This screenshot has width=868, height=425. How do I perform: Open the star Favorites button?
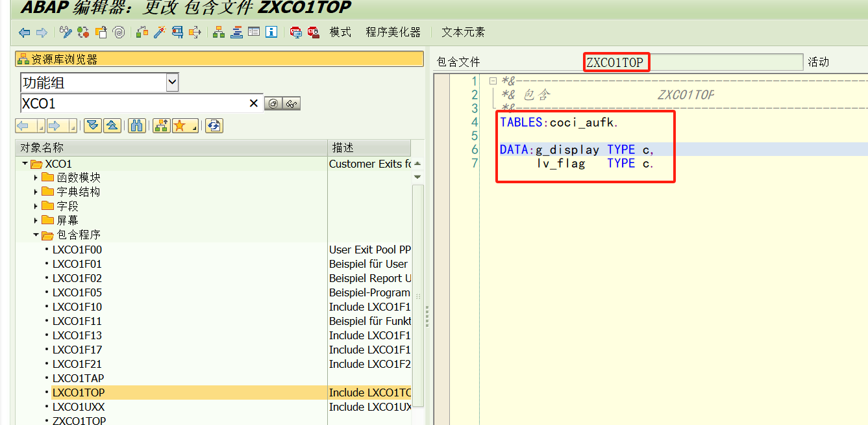[185, 126]
